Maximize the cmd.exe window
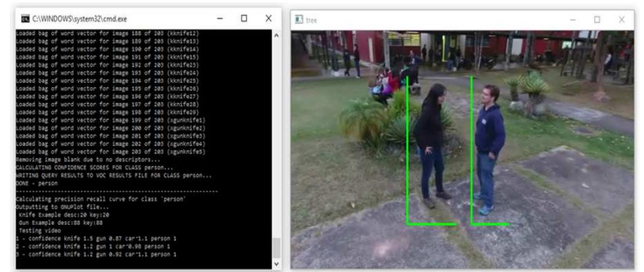The image size is (644, 272). click(x=244, y=18)
